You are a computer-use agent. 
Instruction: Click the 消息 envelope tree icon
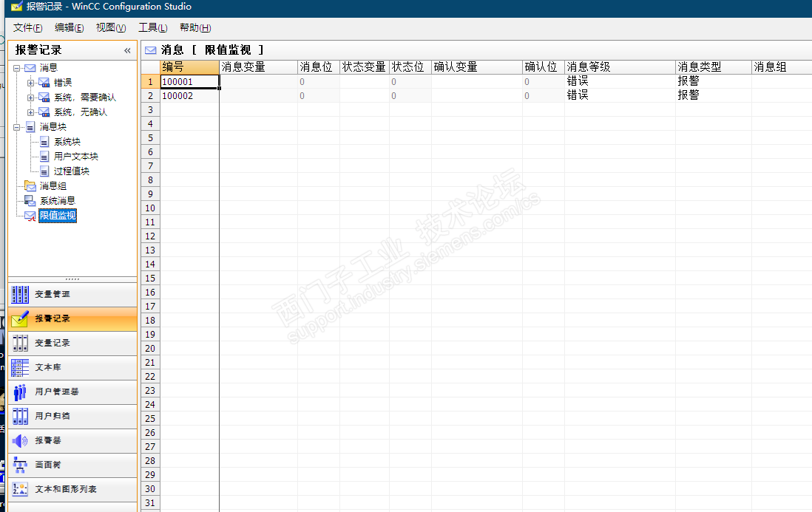click(x=30, y=68)
